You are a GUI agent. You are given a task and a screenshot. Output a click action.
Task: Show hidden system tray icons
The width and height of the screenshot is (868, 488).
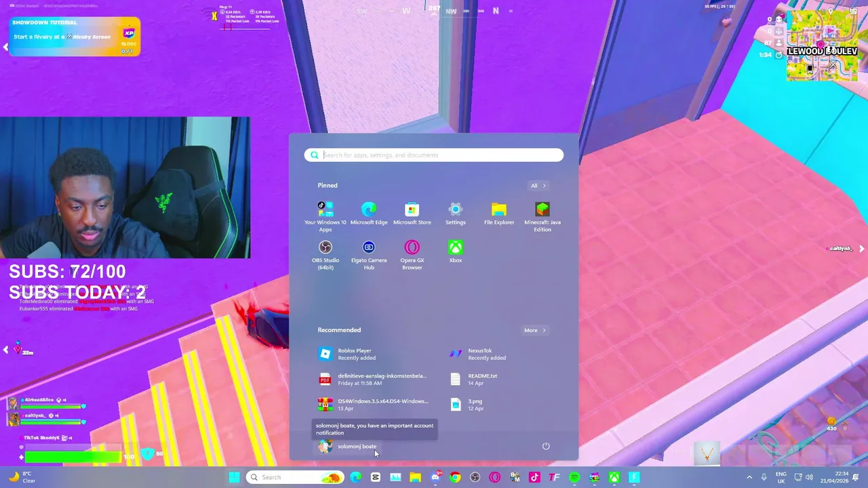[749, 477]
